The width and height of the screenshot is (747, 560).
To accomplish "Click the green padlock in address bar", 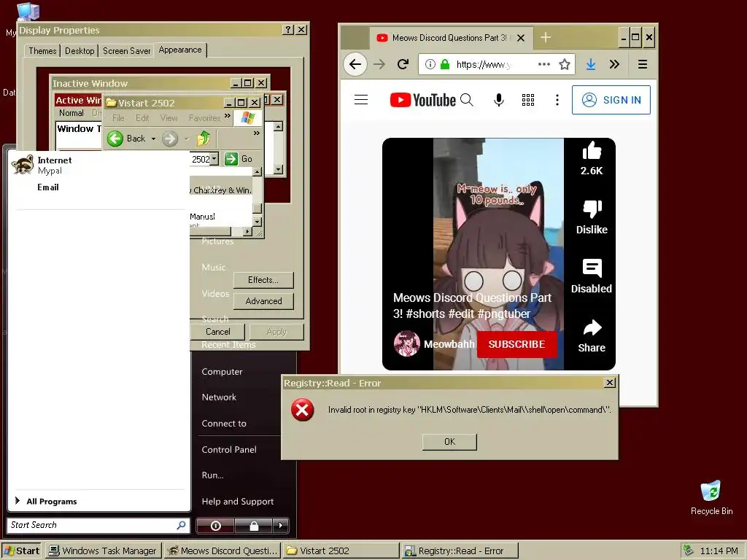I will 445,64.
